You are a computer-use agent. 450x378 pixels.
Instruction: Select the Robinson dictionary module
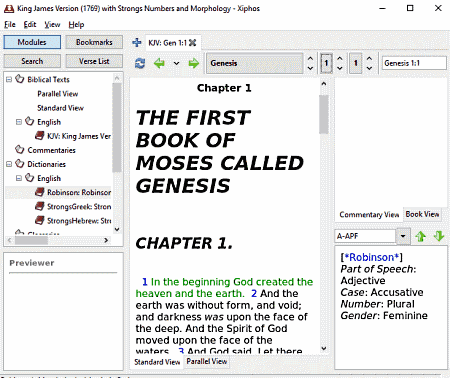pos(79,192)
